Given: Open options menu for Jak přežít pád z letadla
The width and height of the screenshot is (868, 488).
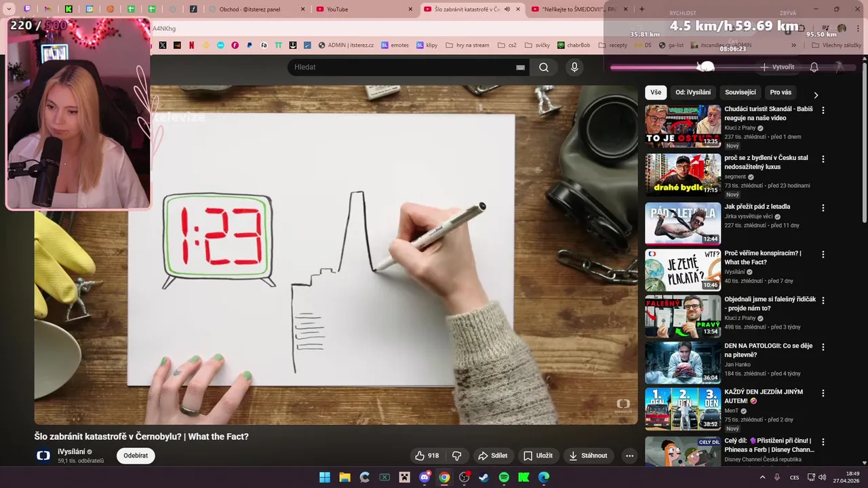Looking at the screenshot, I should 823,208.
